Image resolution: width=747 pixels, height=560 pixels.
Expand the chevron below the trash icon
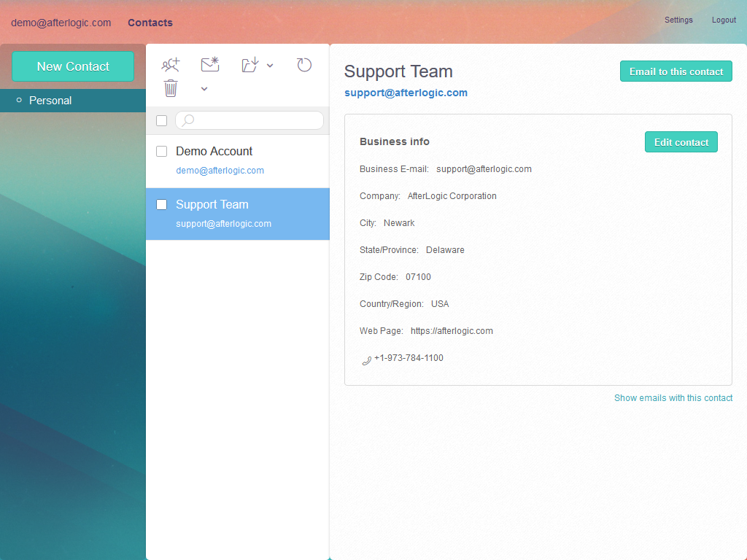pyautogui.click(x=204, y=88)
